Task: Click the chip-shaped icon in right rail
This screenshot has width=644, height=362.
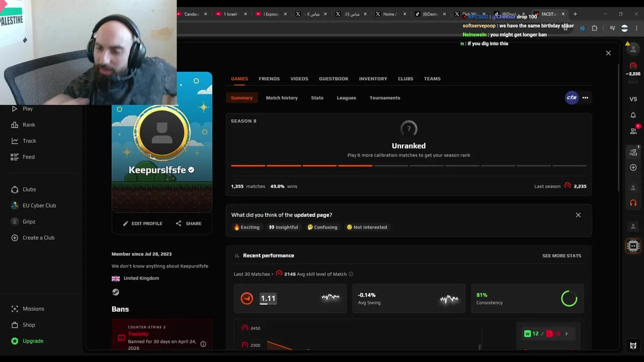Action: click(633, 246)
